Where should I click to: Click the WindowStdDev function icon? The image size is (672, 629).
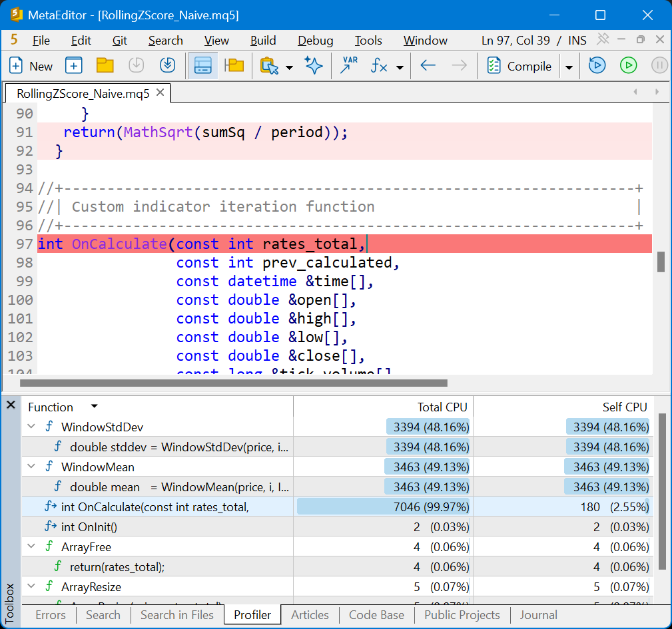49,427
